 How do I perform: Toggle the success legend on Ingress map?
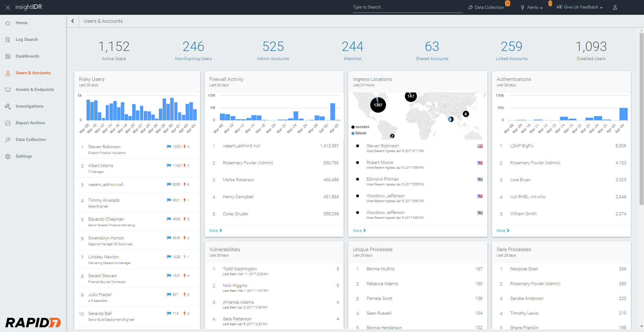pyautogui.click(x=360, y=127)
